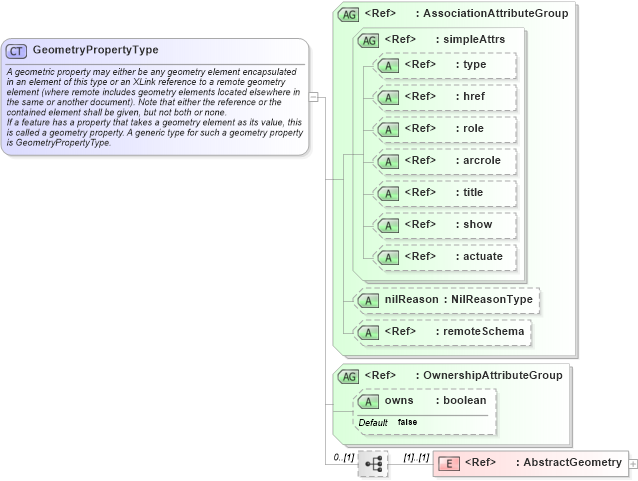Select the remoteSchema attribute name
Viewport: 638px width, 481px height.
point(483,332)
